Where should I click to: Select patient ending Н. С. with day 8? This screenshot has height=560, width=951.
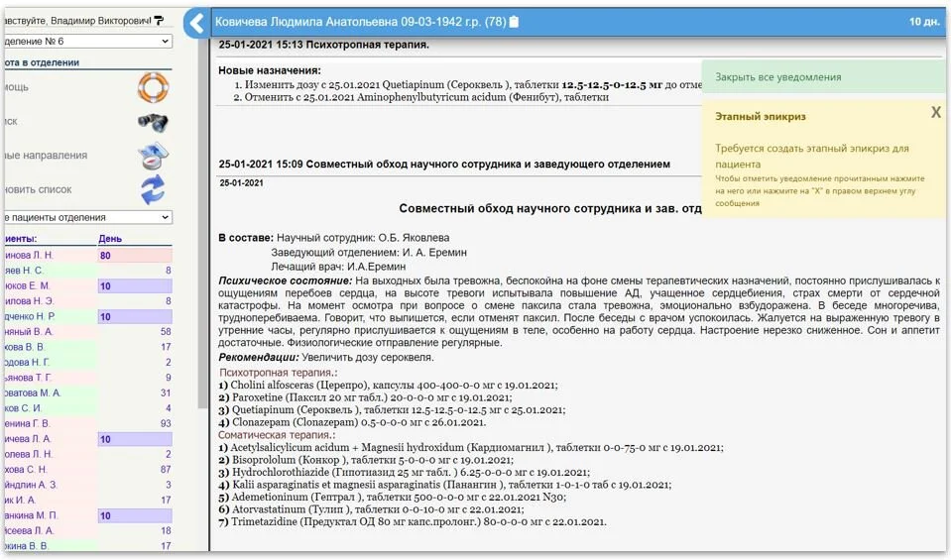click(88, 271)
